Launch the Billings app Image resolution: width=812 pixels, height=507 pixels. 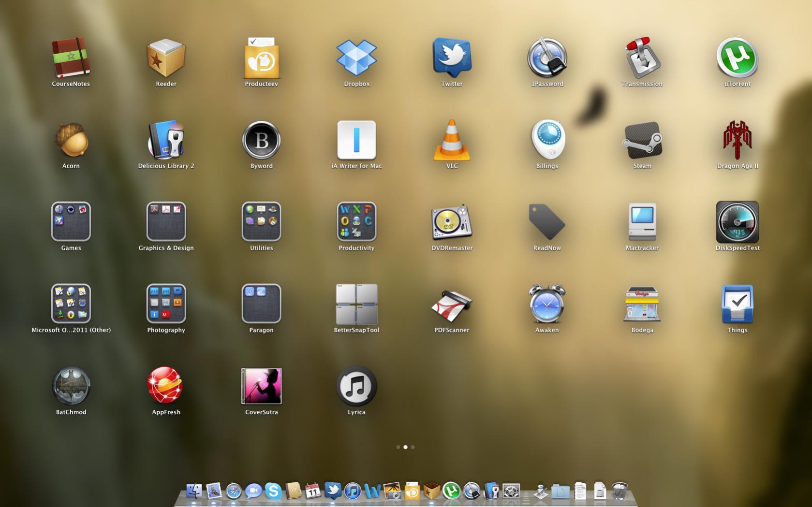point(547,140)
